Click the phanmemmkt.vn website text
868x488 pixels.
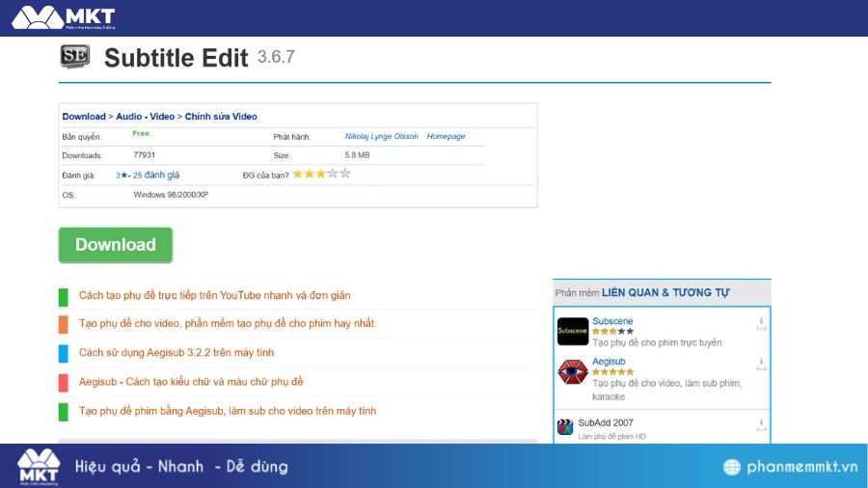pyautogui.click(x=801, y=467)
